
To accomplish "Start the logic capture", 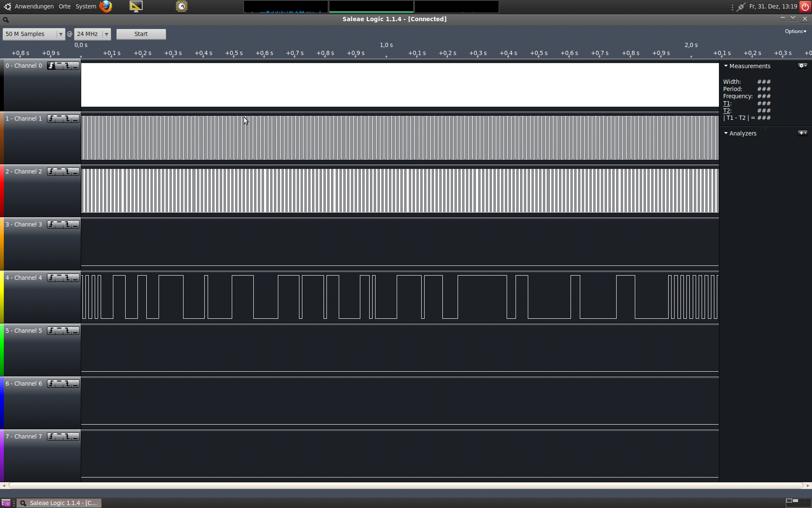I will (141, 34).
